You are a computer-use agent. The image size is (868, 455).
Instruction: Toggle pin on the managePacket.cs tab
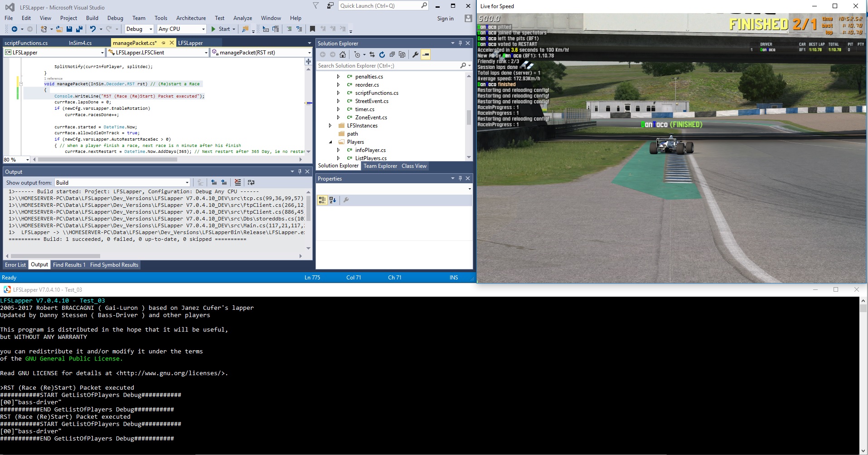pyautogui.click(x=163, y=43)
